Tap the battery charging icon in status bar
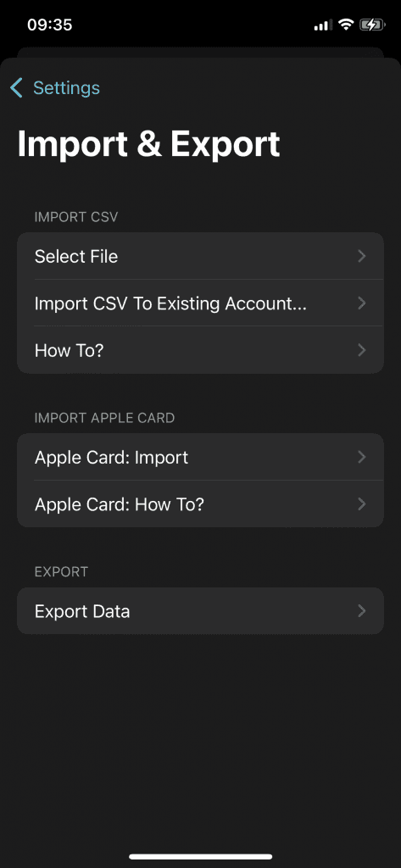Viewport: 401px width, 868px height. [372, 25]
